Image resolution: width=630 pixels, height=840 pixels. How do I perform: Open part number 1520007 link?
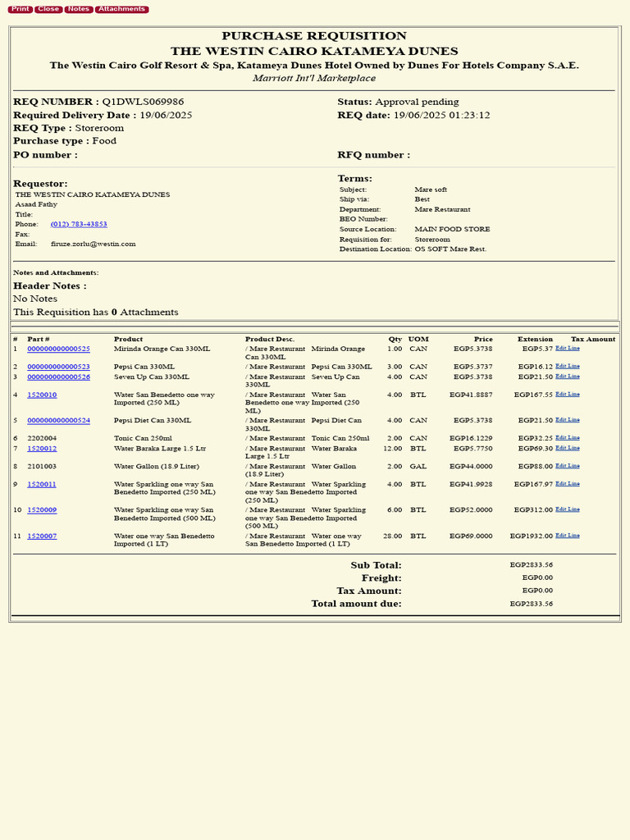tap(42, 536)
